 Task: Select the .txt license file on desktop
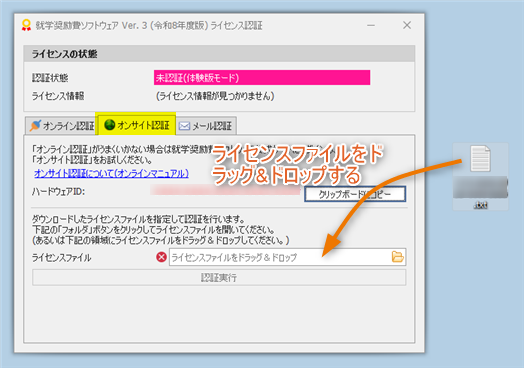click(481, 176)
